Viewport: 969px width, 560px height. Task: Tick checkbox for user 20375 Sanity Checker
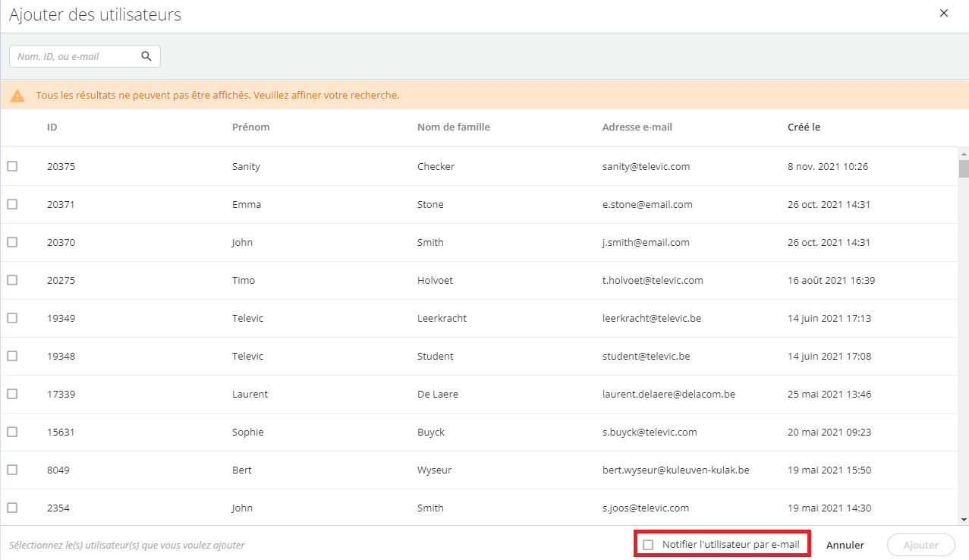[12, 166]
